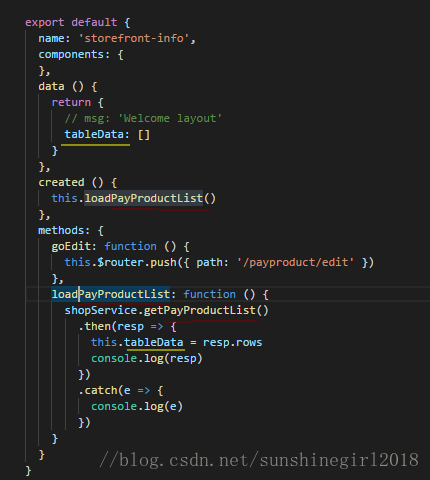Click the "resp.rows" expression

point(232,343)
